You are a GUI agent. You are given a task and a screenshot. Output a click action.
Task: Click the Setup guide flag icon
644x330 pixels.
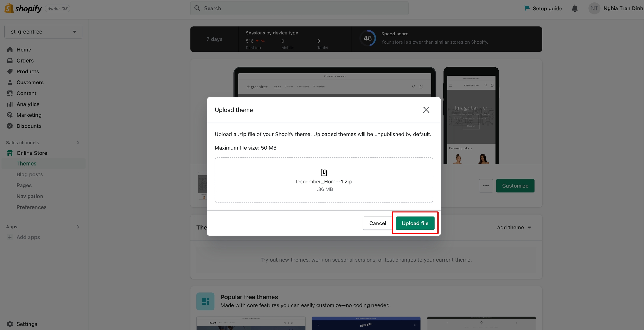point(527,8)
